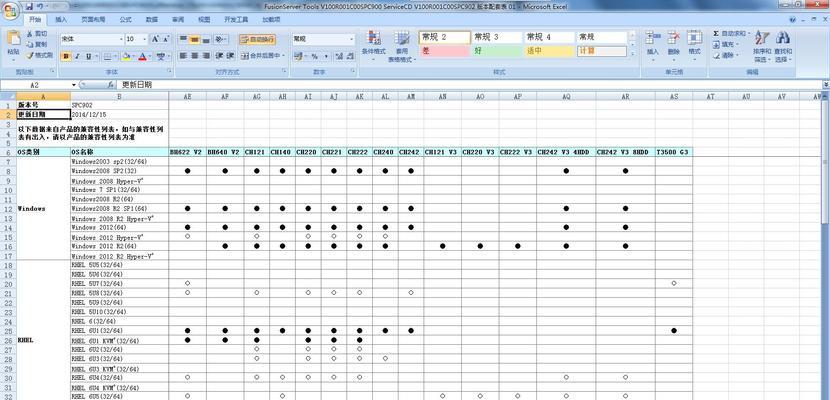The width and height of the screenshot is (830, 400).
Task: Open the font size dropdown showing 10
Action: pyautogui.click(x=145, y=39)
